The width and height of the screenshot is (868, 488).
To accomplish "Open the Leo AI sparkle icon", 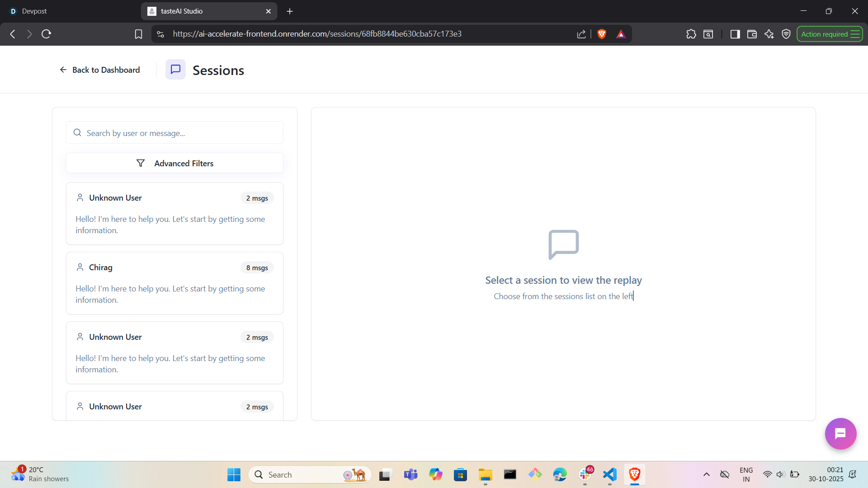I will coord(769,34).
